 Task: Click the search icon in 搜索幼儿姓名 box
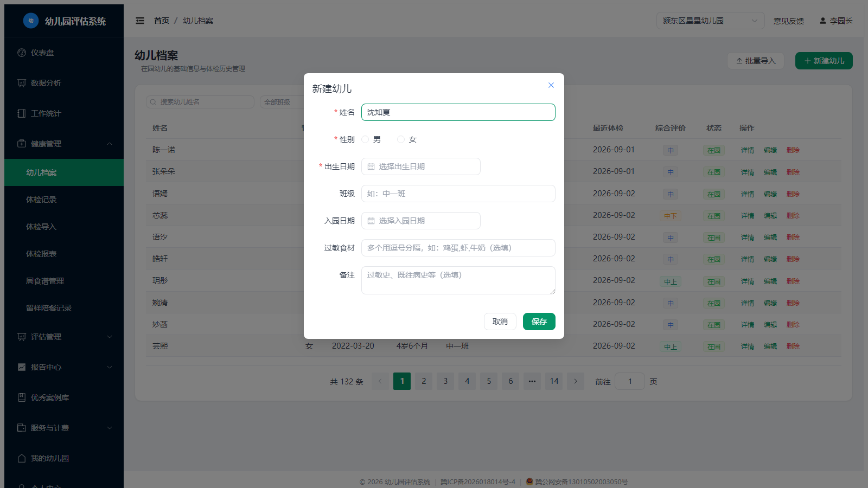[x=154, y=102]
